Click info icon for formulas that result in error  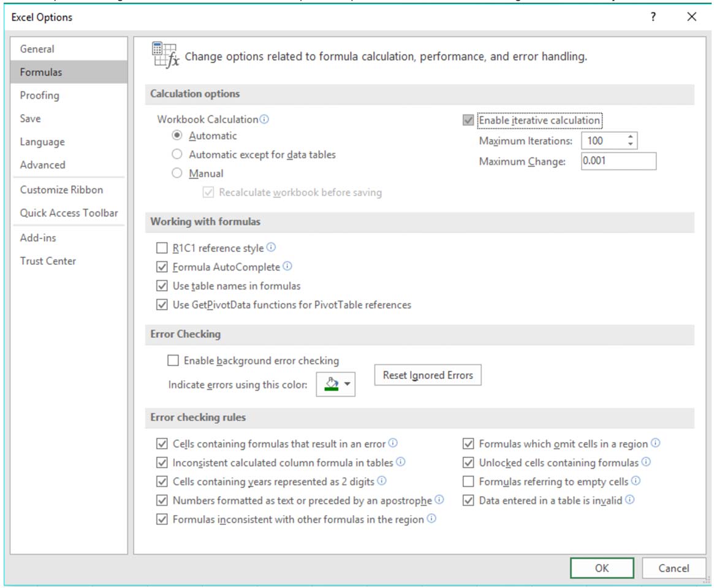(393, 443)
